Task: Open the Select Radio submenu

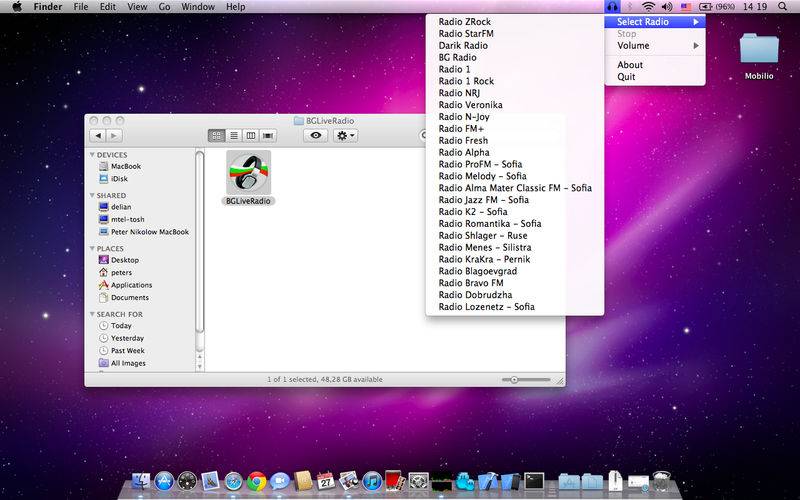Action: 655,21
